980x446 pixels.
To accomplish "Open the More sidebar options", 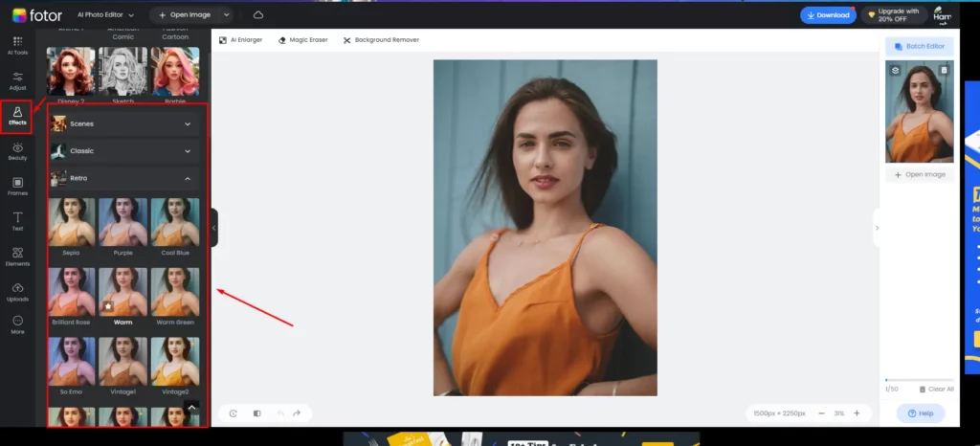I will click(x=17, y=324).
